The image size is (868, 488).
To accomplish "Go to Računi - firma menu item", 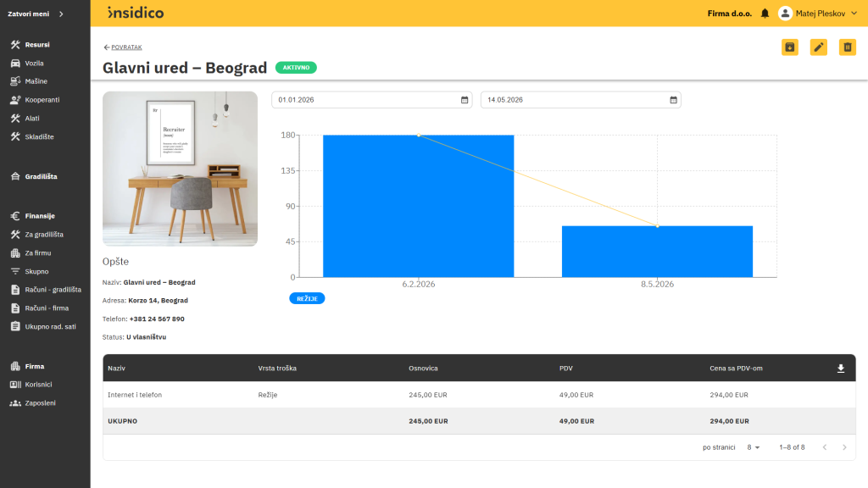I will 47,308.
